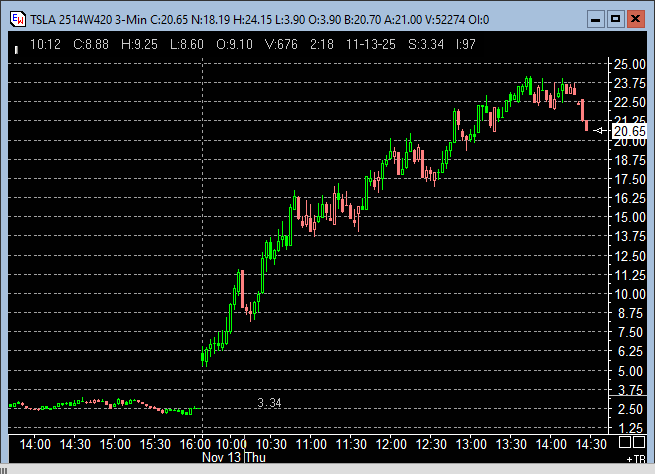655x474 pixels.
Task: Click the 12.50 level on price axis
Action: point(629,255)
